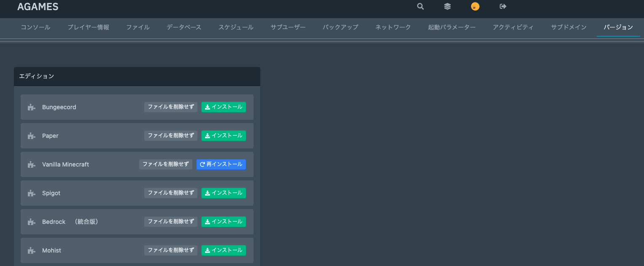Install the Paper edition
Image resolution: width=644 pixels, height=266 pixels.
point(224,136)
